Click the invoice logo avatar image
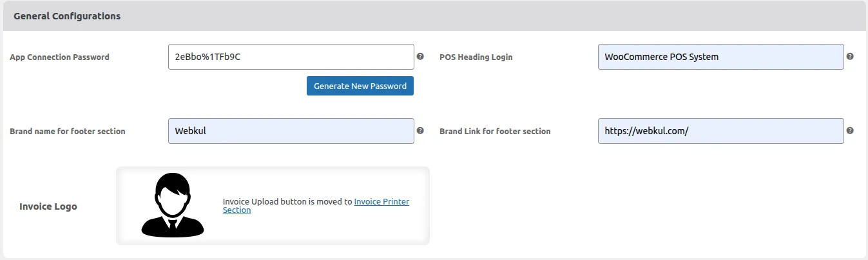Viewport: 868px width, 260px height. coord(173,205)
